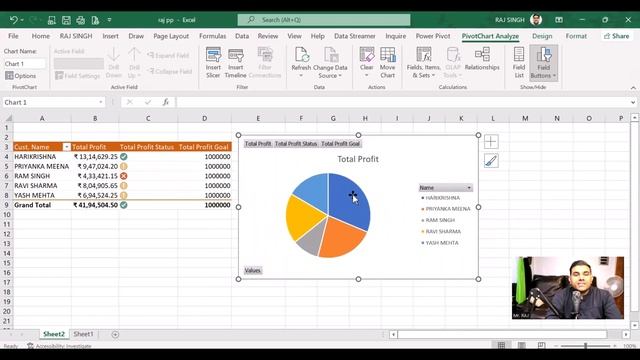
Task: Open the Undo history dropdown arrow
Action: click(x=22, y=20)
